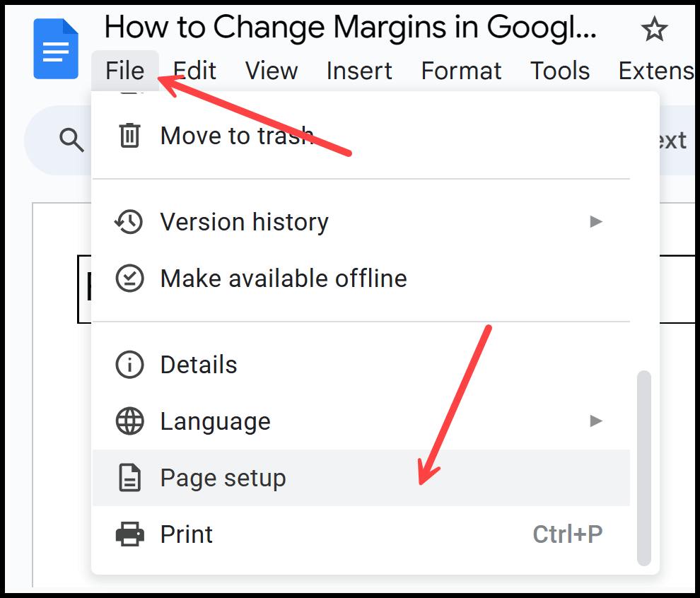Click the trash can icon
The height and width of the screenshot is (598, 700).
tap(129, 135)
